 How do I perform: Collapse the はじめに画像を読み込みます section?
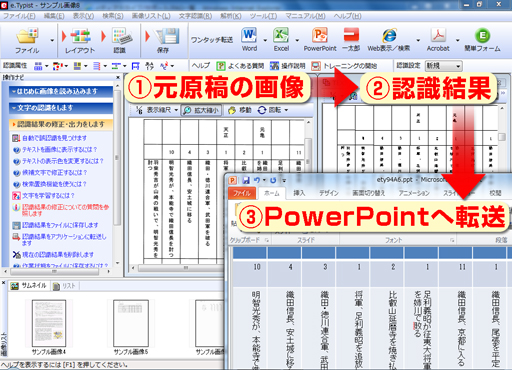click(61, 91)
